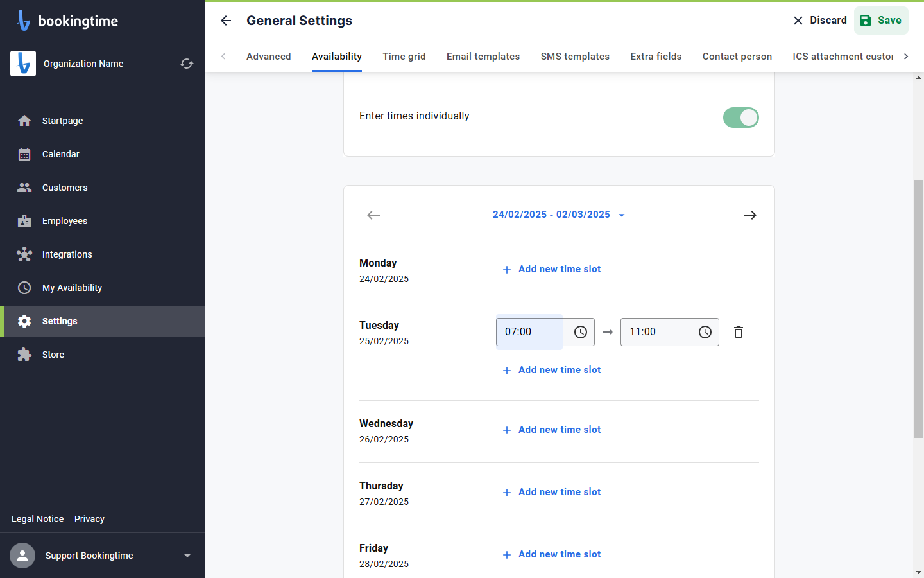Open the Privacy link

coord(89,519)
